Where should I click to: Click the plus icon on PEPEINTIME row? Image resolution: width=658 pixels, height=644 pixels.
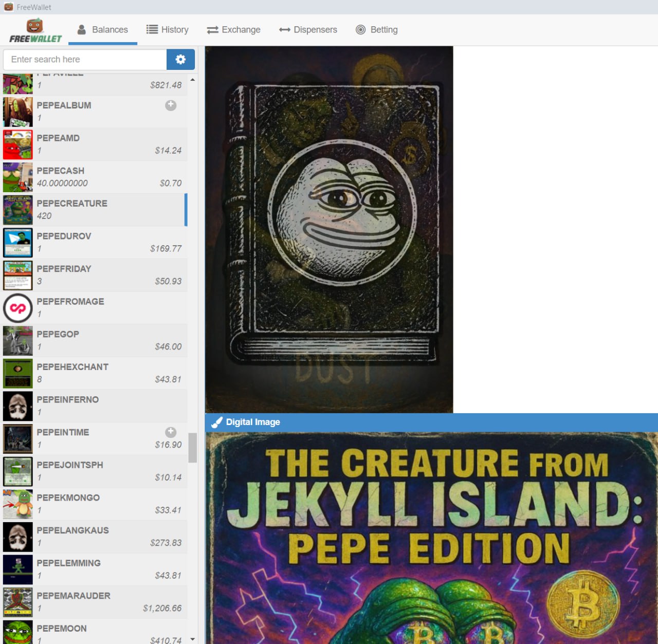pos(171,432)
